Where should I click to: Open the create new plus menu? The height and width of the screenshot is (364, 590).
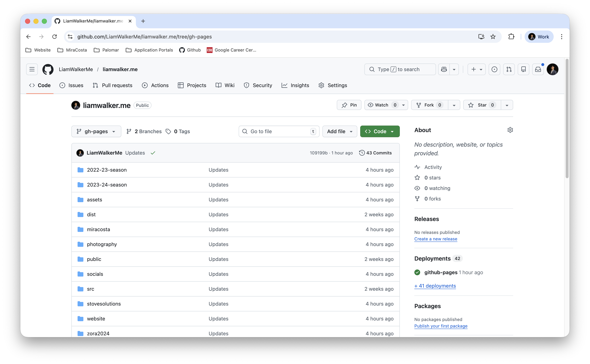[476, 69]
